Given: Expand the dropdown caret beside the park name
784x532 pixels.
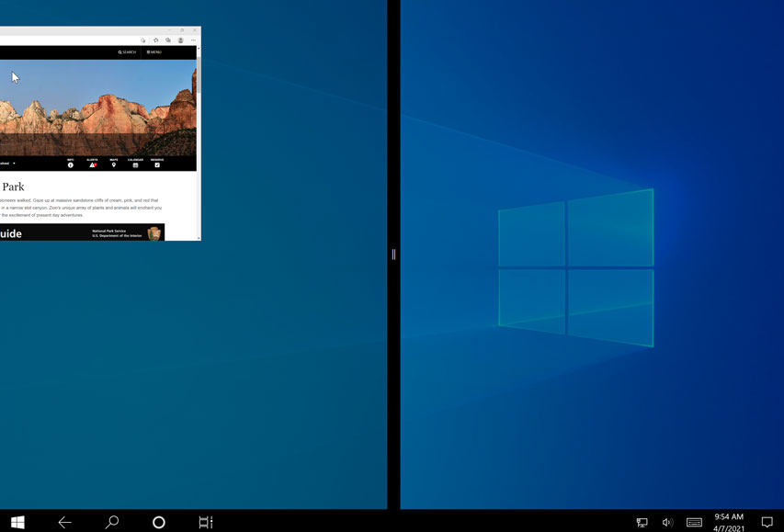Looking at the screenshot, I should click(14, 164).
